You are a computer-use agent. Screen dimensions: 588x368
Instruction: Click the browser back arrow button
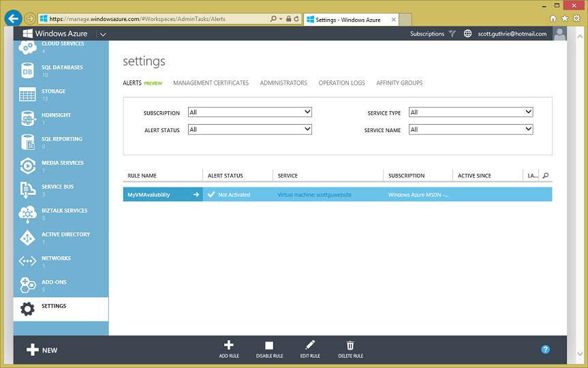(13, 18)
